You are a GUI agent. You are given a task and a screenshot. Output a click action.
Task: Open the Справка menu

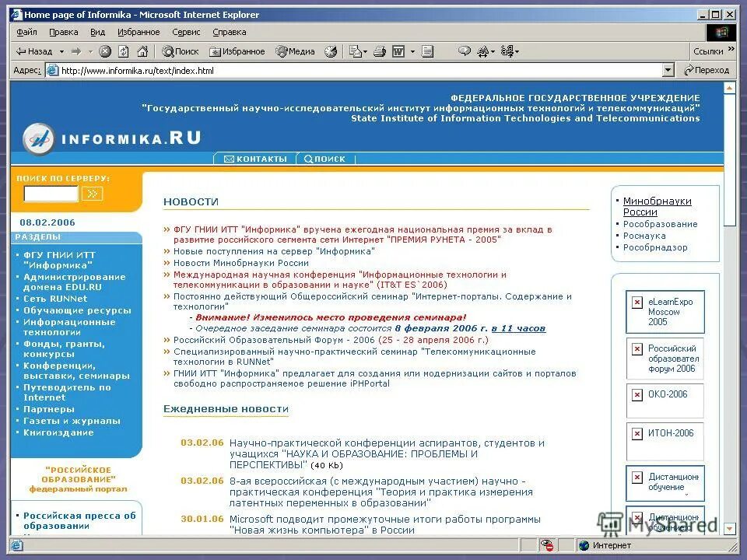229,33
